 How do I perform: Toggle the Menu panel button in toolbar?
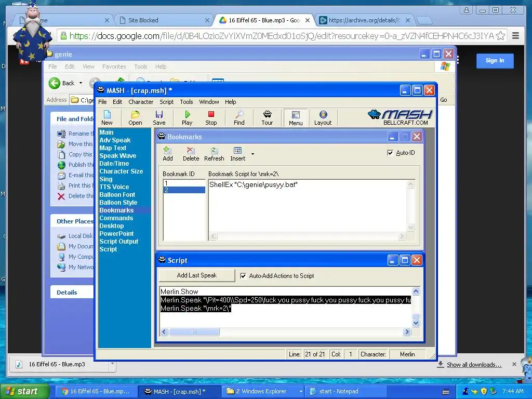pos(296,118)
